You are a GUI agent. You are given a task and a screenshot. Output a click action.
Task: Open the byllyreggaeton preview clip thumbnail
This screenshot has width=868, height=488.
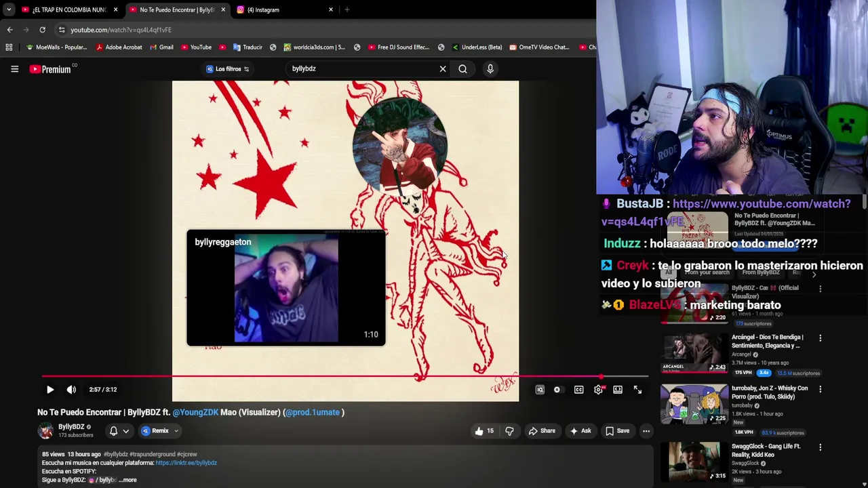pos(286,289)
